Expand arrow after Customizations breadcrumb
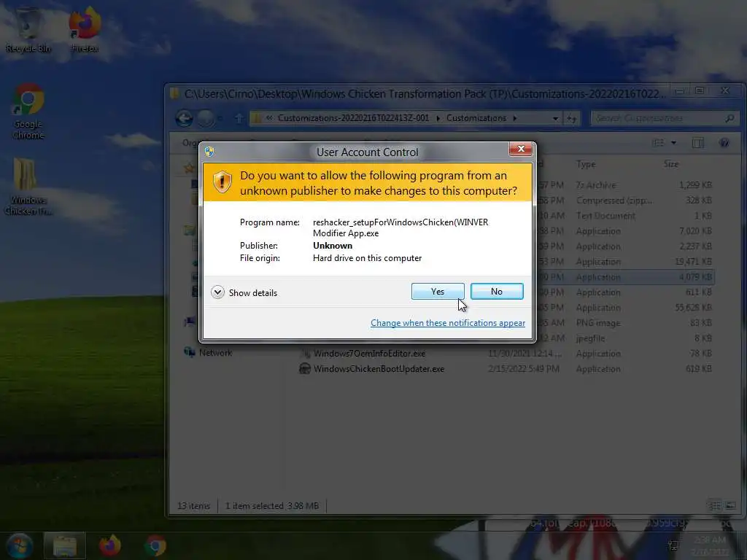Viewport: 747px width, 560px height. (x=515, y=118)
